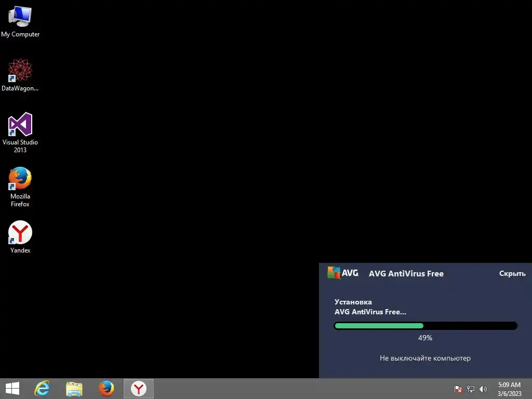Open the Action Center flag tray icon
532x399 pixels.
(458, 389)
